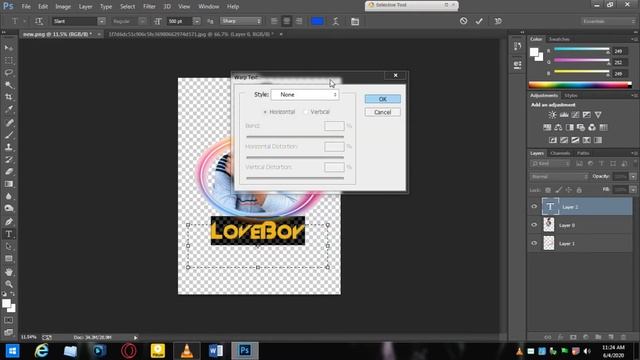Add an Invert adjustment

tap(552, 140)
